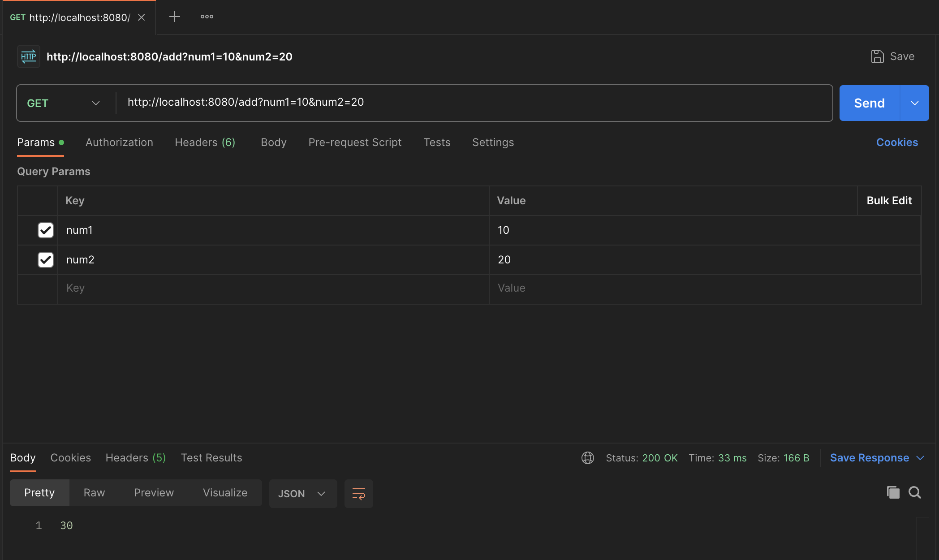Click the request title above the URL bar
The image size is (939, 560).
tap(169, 57)
